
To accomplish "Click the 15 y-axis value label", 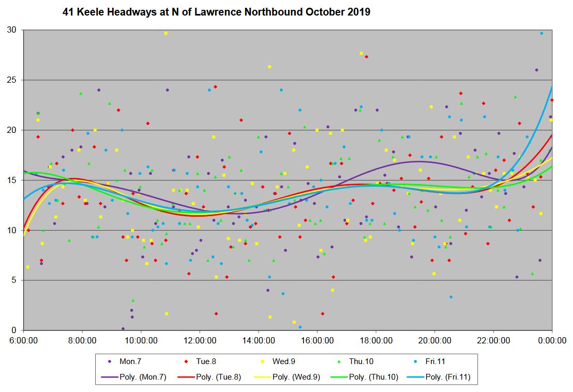I will pyautogui.click(x=11, y=180).
